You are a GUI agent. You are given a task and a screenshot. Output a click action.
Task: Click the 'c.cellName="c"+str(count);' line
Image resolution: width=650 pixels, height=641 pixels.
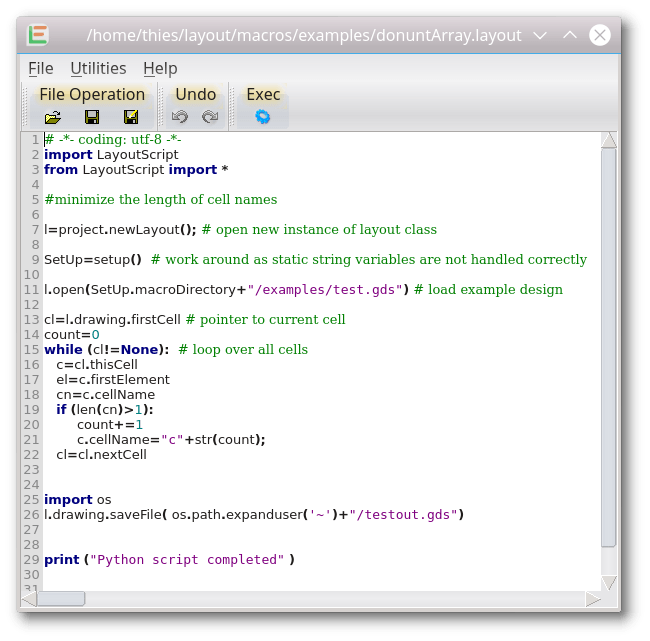coord(171,439)
